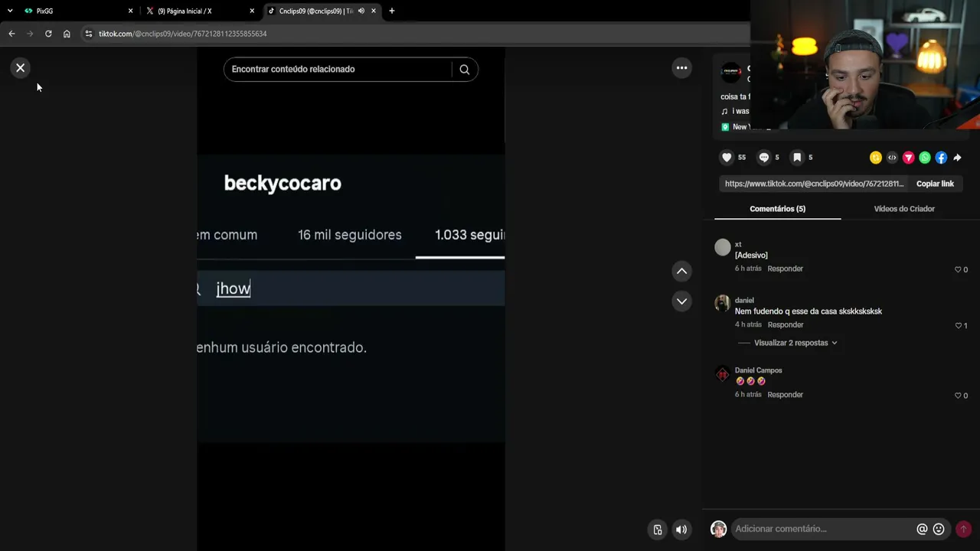Send to friends via red paper-plane icon
980x551 pixels.
point(908,158)
